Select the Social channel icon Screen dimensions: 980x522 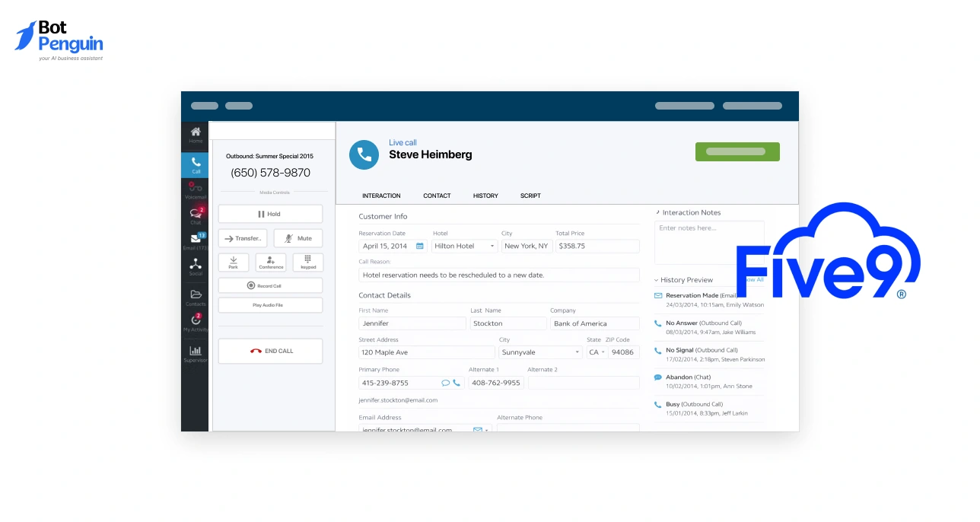point(196,266)
